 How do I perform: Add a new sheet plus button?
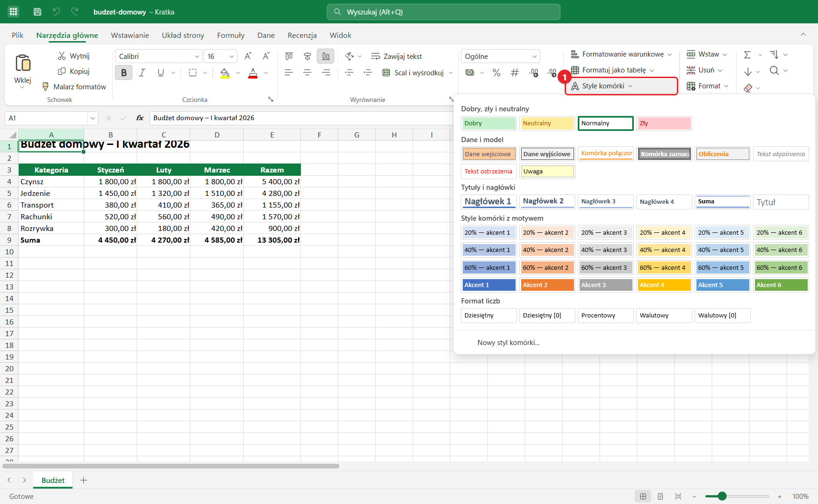point(84,480)
